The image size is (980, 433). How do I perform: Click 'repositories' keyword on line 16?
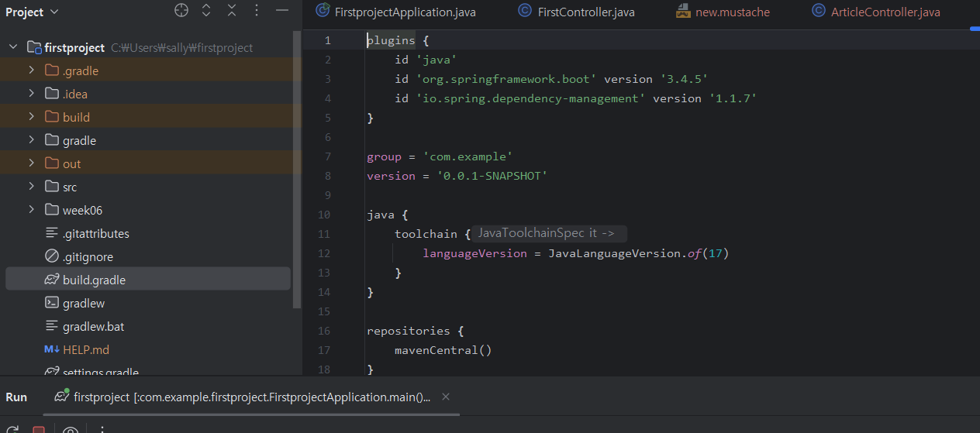[409, 331]
